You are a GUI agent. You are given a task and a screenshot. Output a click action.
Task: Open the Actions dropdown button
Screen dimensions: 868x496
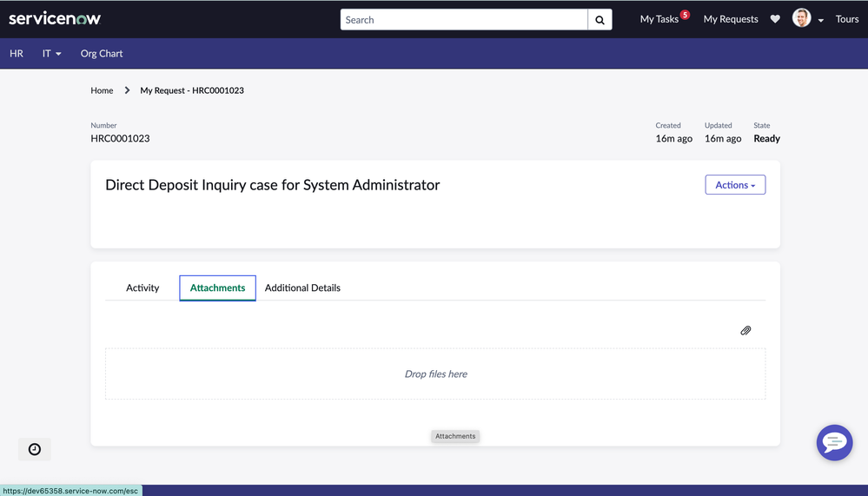735,185
